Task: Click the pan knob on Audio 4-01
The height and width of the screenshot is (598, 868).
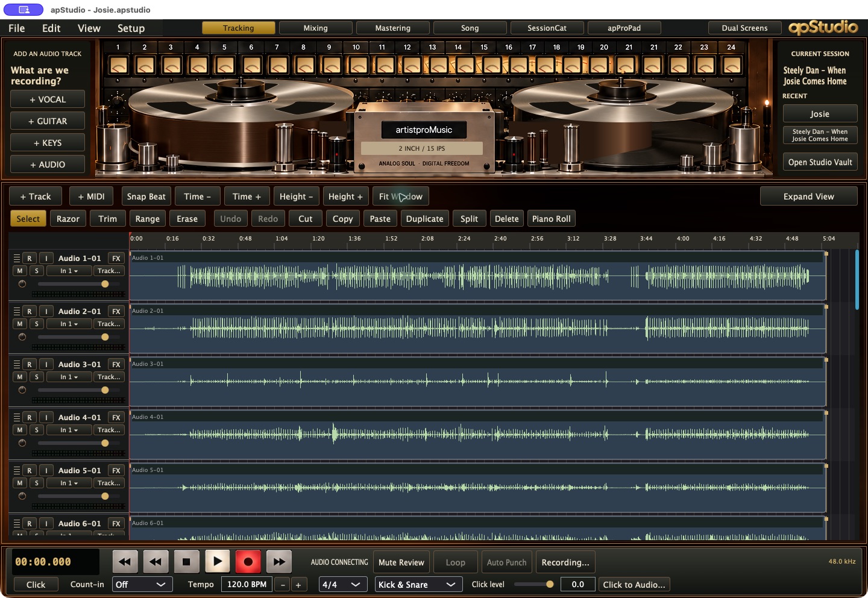Action: (x=22, y=443)
